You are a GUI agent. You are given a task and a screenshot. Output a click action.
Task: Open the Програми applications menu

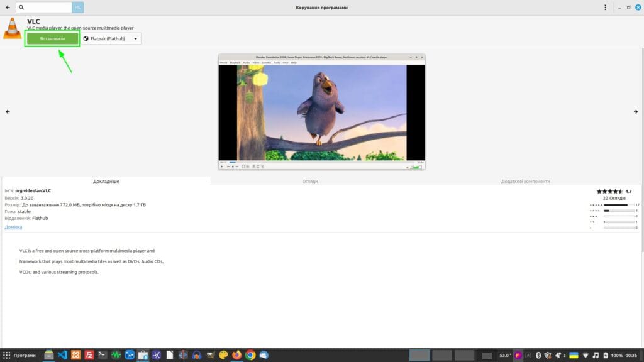[x=19, y=355]
